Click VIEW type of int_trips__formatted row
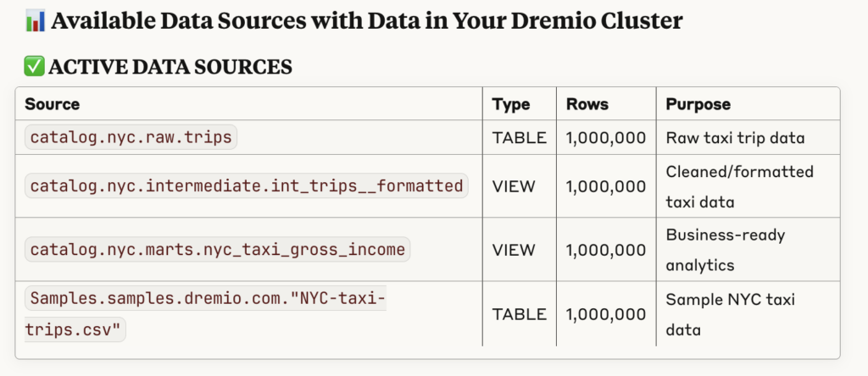The image size is (868, 376). coord(514,186)
